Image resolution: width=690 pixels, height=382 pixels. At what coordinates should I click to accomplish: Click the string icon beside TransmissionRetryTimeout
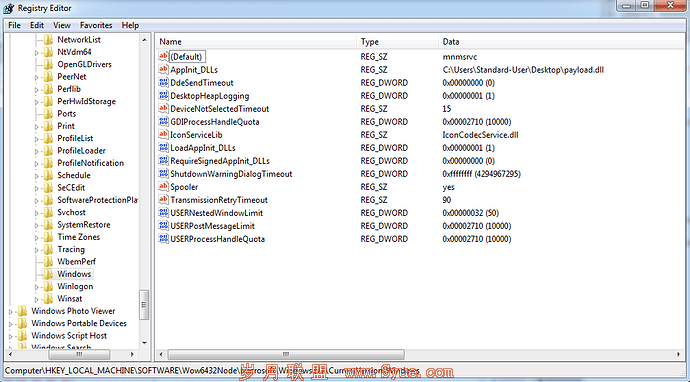tap(163, 200)
